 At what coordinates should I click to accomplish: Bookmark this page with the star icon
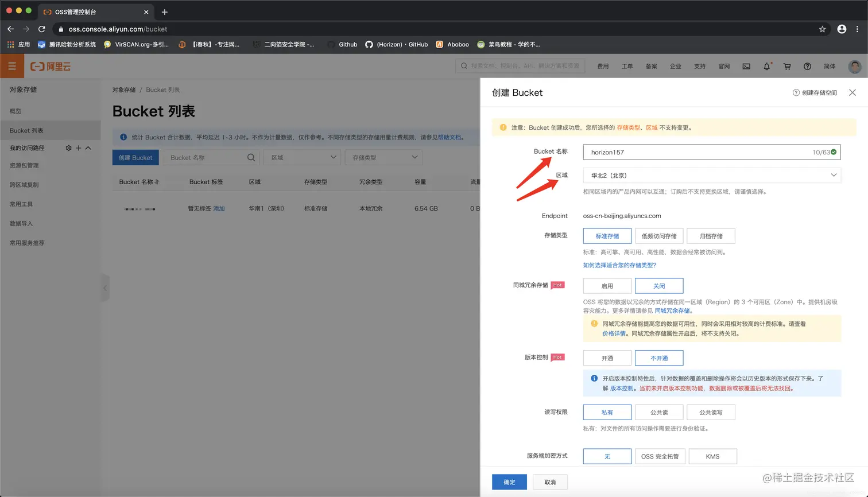[822, 29]
